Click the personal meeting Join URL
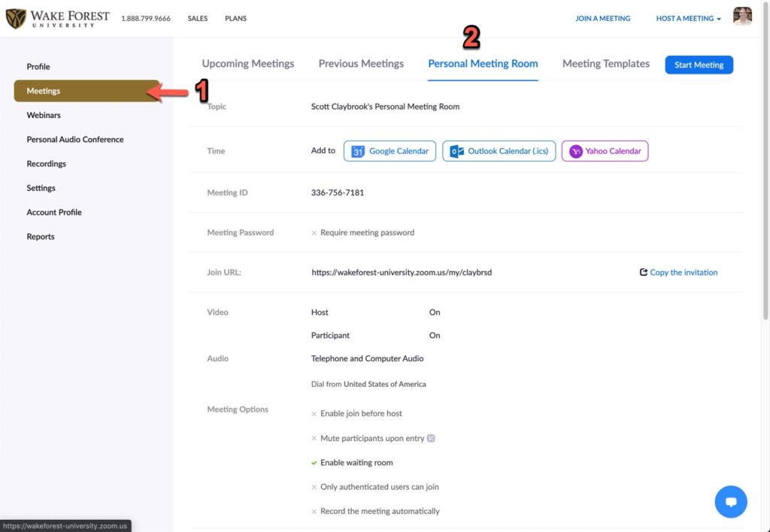Viewport: 770px width, 532px height. coord(402,273)
